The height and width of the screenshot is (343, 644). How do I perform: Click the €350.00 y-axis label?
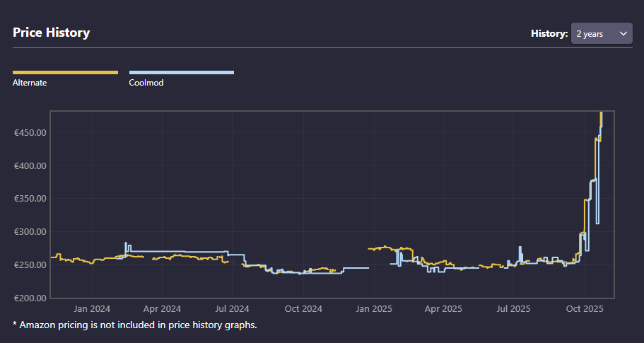pos(30,199)
